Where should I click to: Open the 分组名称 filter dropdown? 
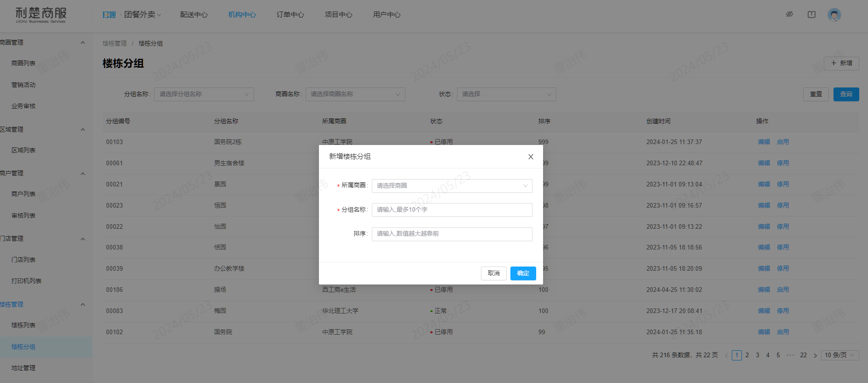point(204,94)
